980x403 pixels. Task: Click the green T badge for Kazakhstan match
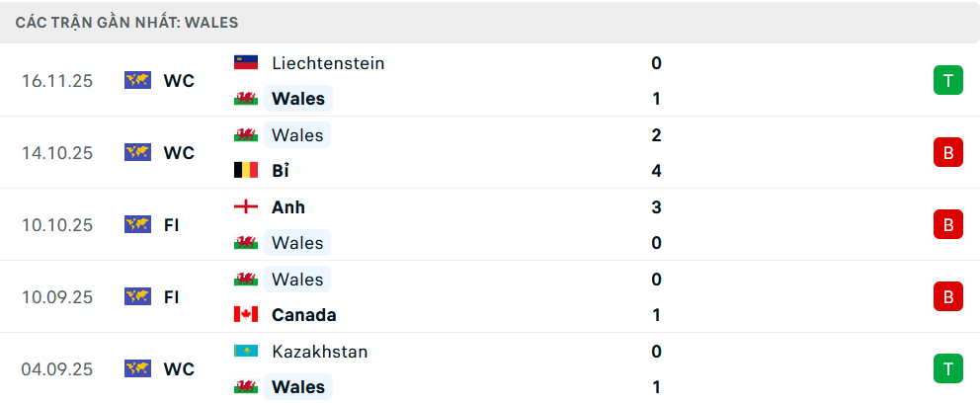tap(947, 369)
